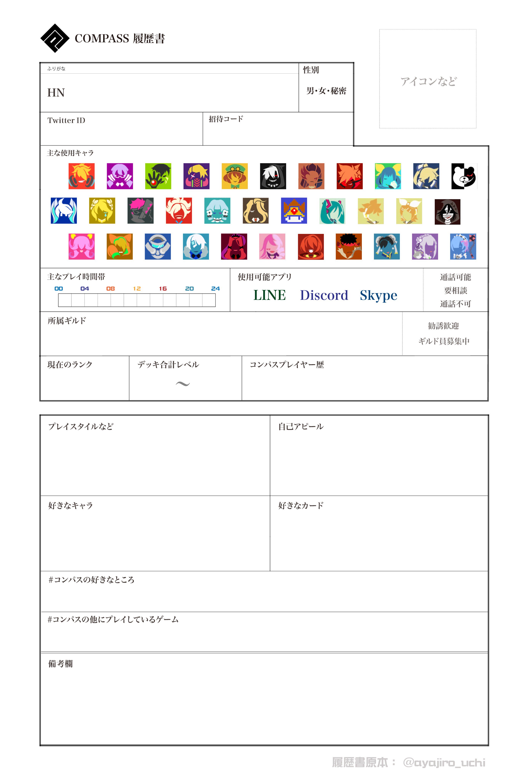Choose the Monokuma black-and-white bear icon
The image size is (532, 780).
(x=464, y=176)
